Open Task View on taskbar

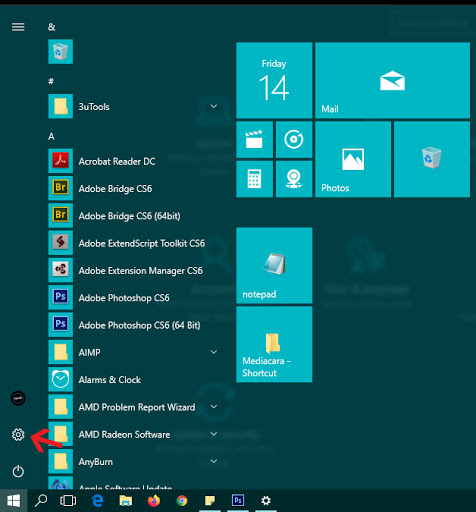pyautogui.click(x=68, y=501)
